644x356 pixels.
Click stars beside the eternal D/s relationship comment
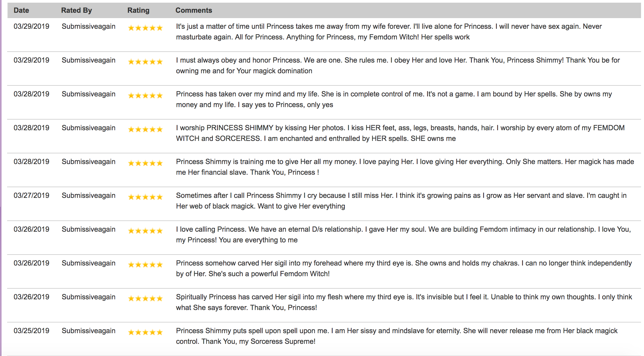145,231
